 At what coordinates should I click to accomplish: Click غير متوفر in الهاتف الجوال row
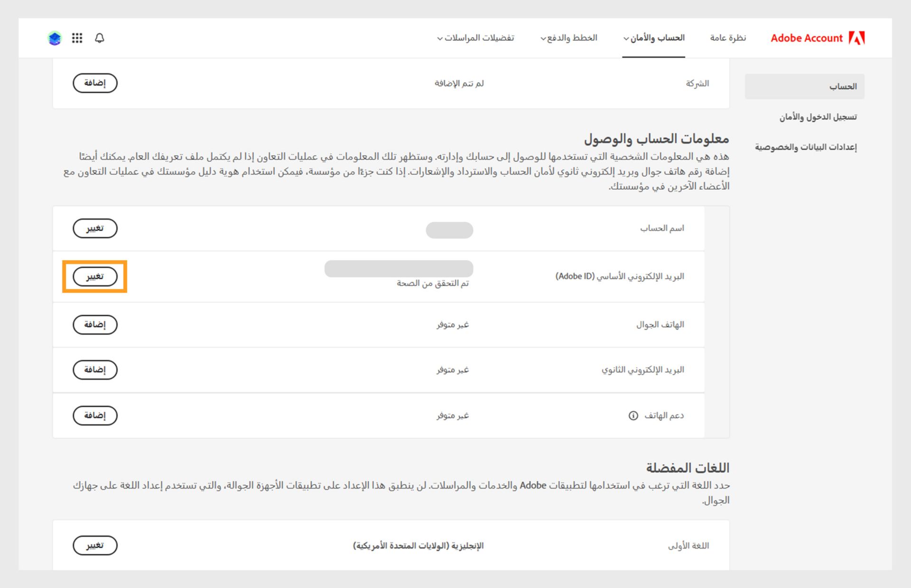click(x=453, y=324)
